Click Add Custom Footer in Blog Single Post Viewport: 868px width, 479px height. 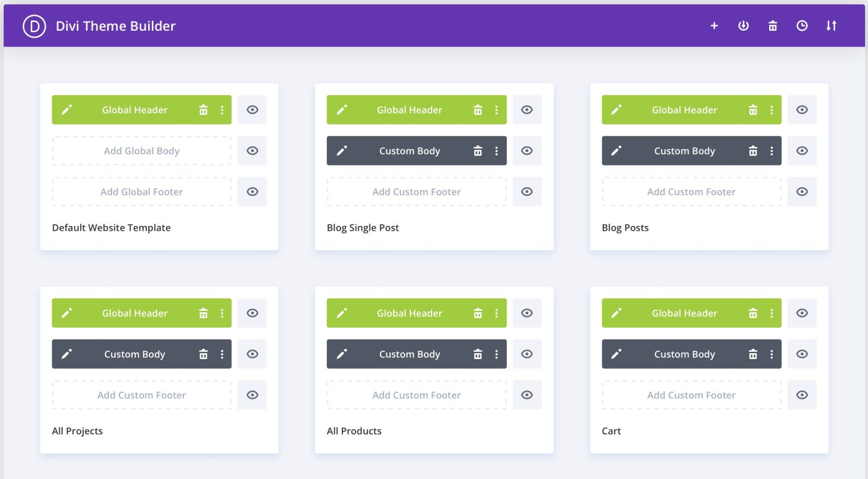pyautogui.click(x=417, y=192)
